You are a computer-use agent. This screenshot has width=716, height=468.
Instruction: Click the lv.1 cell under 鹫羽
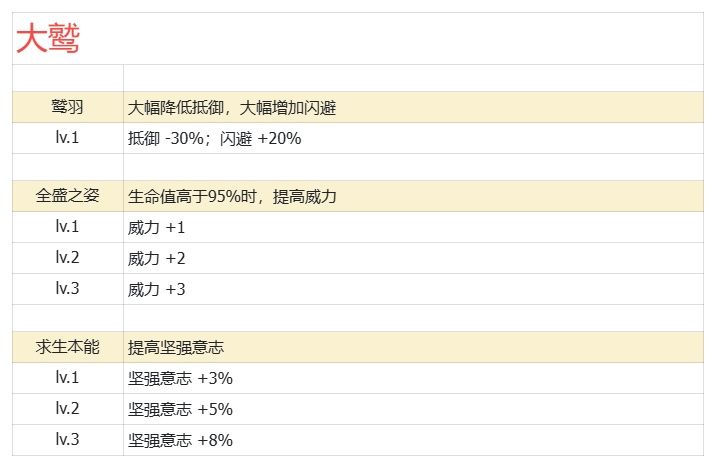pyautogui.click(x=68, y=138)
